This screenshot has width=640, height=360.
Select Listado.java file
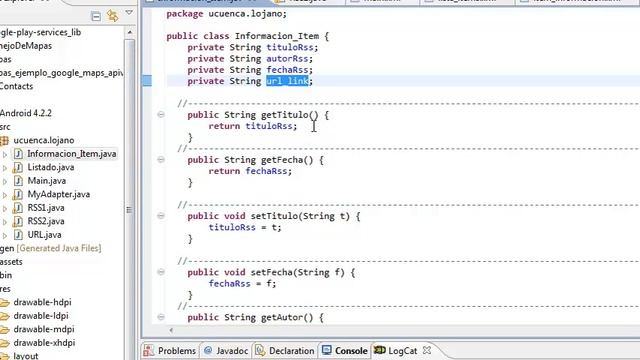pyautogui.click(x=51, y=167)
